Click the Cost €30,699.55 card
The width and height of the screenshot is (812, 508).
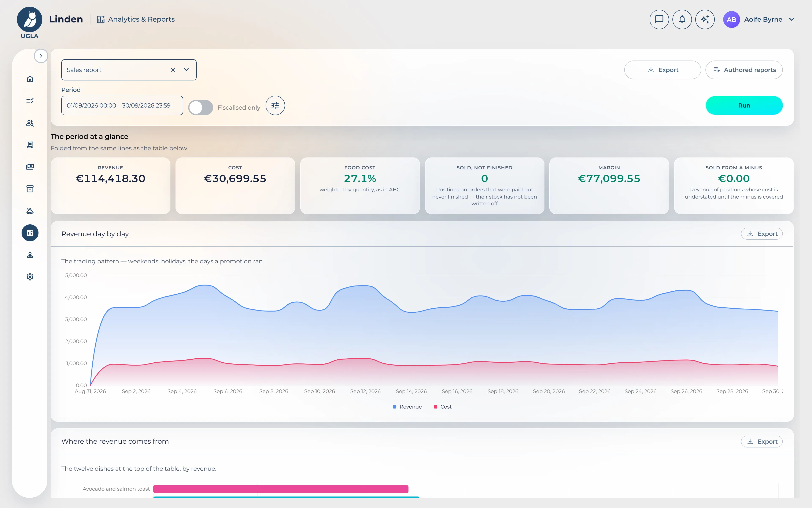(x=235, y=186)
